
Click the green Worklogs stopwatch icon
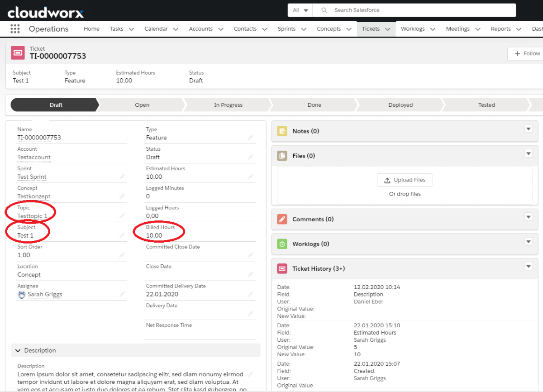(282, 244)
